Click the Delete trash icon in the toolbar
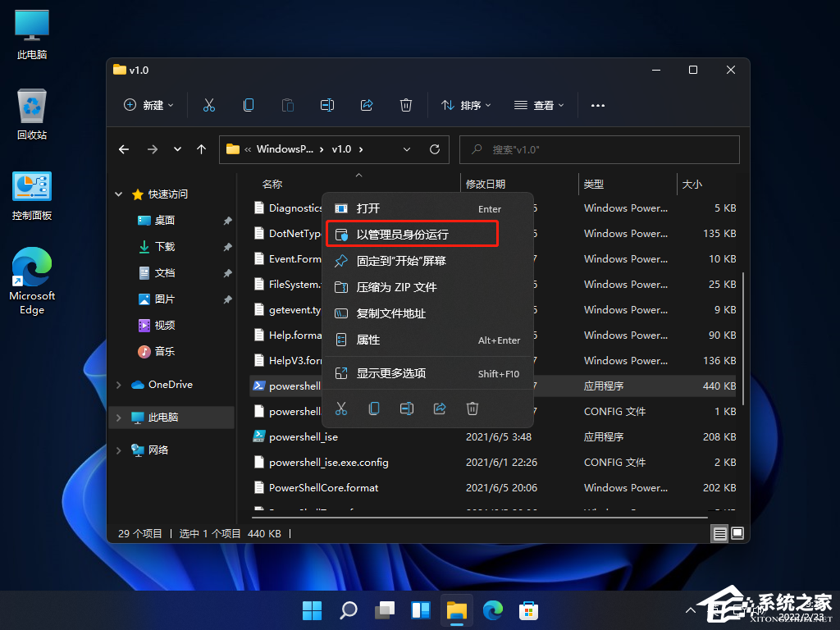Viewport: 840px width, 630px height. [x=406, y=105]
